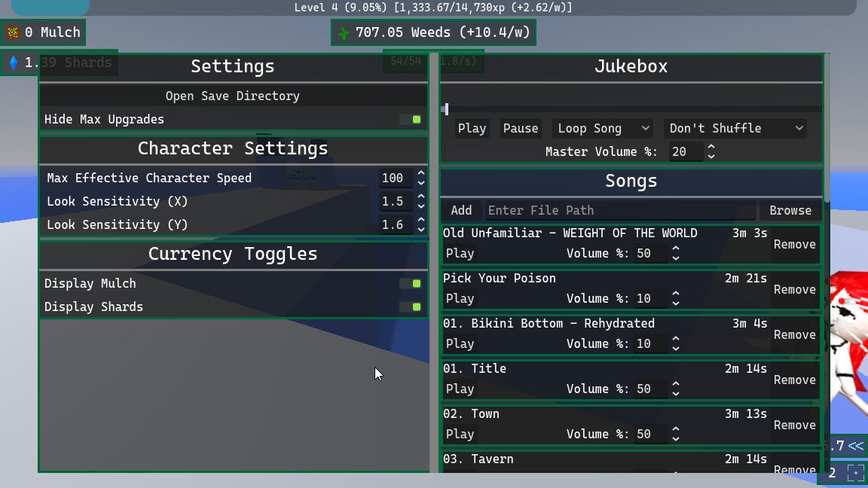Click the Mulch currency icon

[x=13, y=32]
